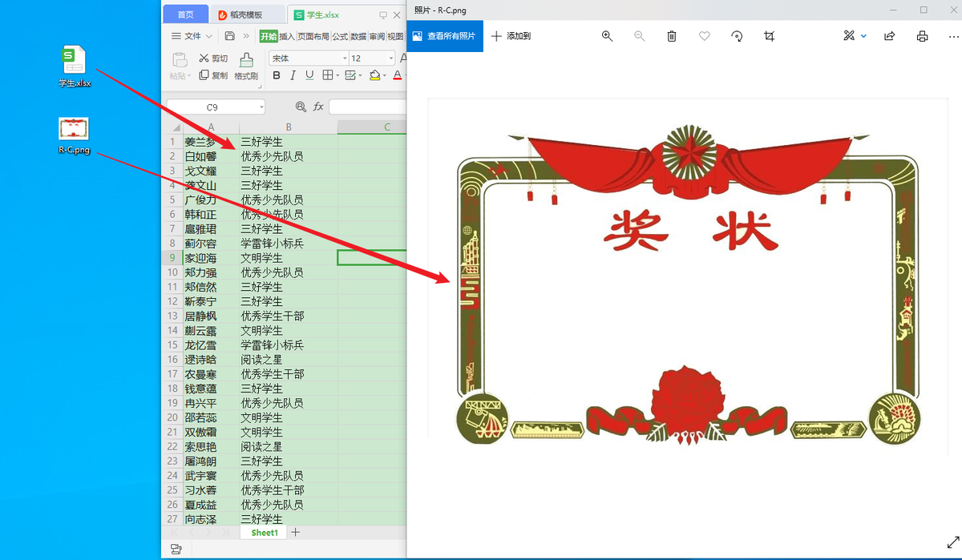This screenshot has height=560, width=962.
Task: Click row header 20 in spreadsheet
Action: point(172,417)
